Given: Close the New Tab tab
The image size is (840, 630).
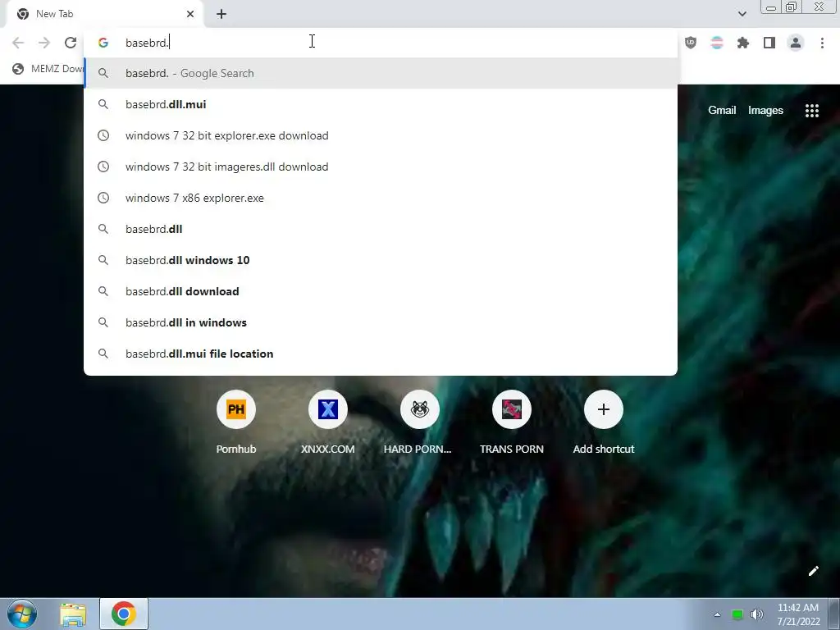Looking at the screenshot, I should point(190,14).
